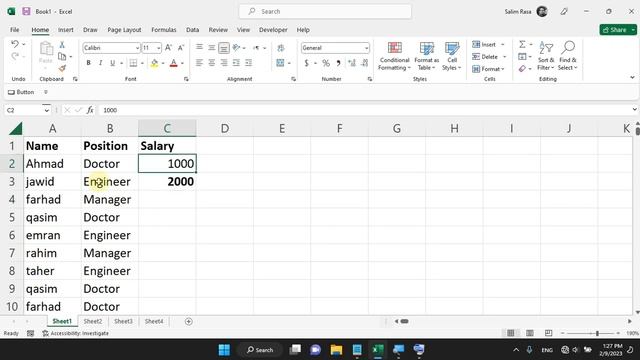Apply the red font color A
640x360 pixels.
click(173, 63)
